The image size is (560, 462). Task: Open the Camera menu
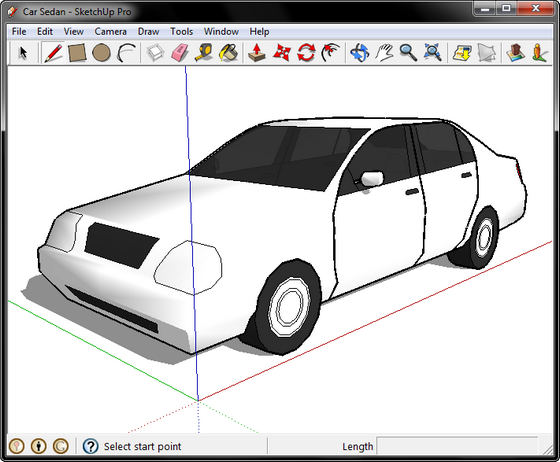[110, 31]
